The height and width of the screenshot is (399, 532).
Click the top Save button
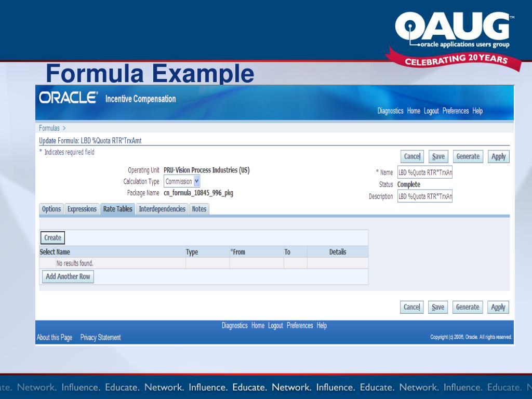point(438,156)
